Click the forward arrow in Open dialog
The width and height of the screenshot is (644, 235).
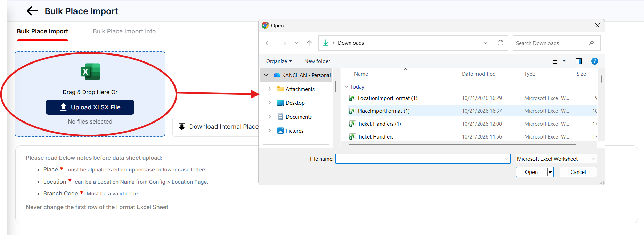[283, 43]
